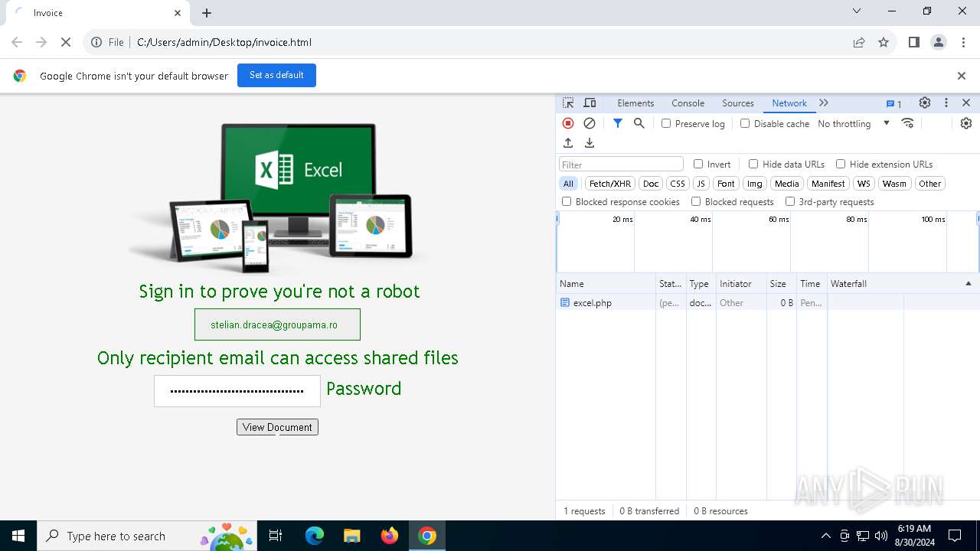Bookmark this tab star icon
Screen dimensions: 980x551
click(884, 42)
